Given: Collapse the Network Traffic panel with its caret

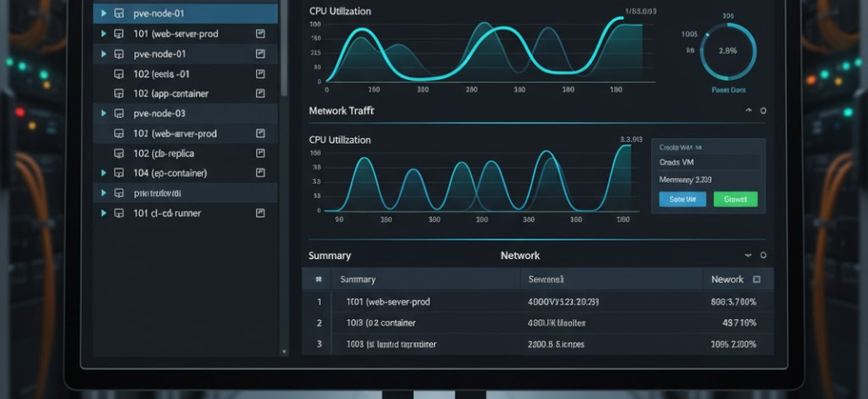Looking at the screenshot, I should 748,112.
